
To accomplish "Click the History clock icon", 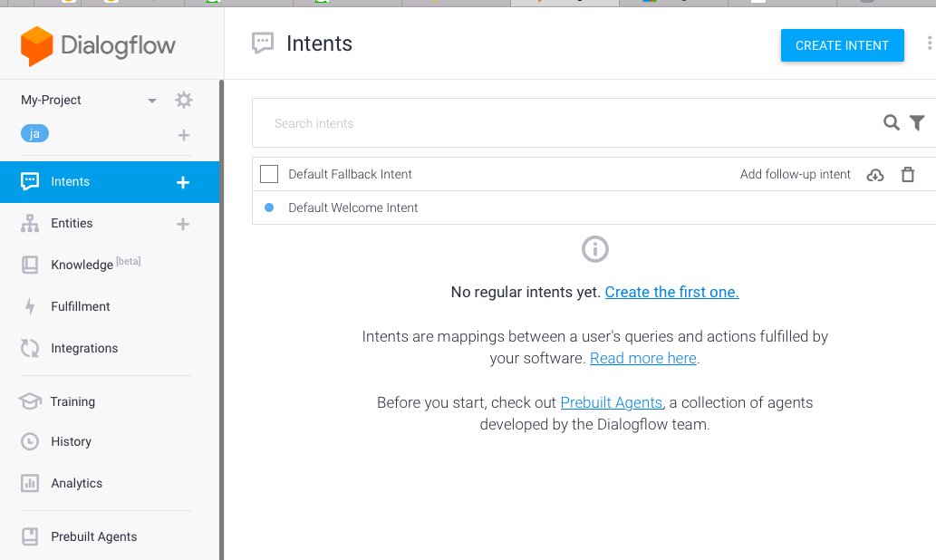I will [x=30, y=442].
